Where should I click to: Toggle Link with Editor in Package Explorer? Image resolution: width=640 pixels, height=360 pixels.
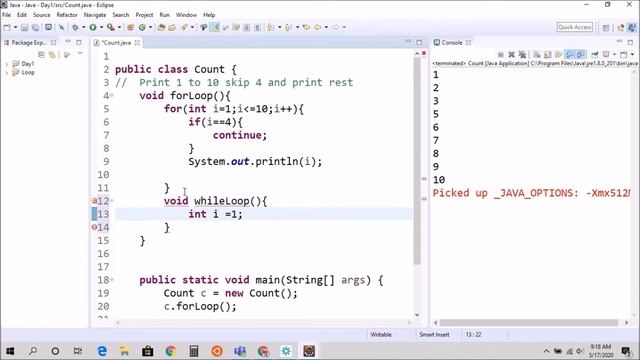[52, 54]
